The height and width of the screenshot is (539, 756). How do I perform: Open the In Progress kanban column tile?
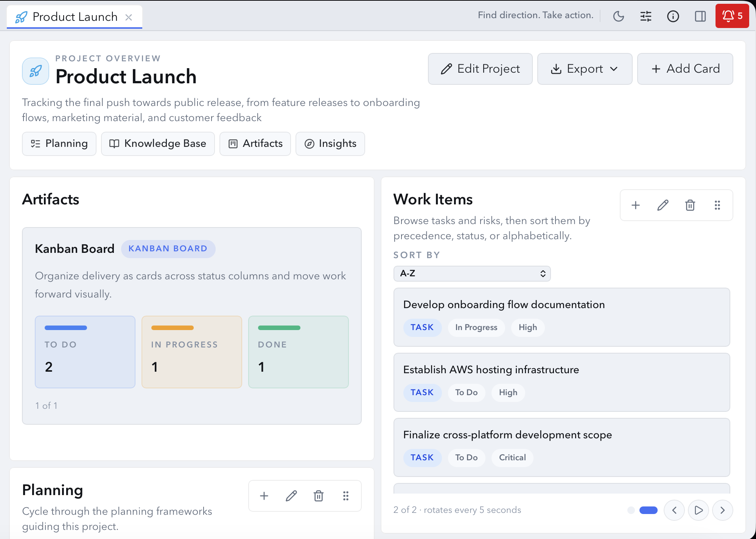192,352
